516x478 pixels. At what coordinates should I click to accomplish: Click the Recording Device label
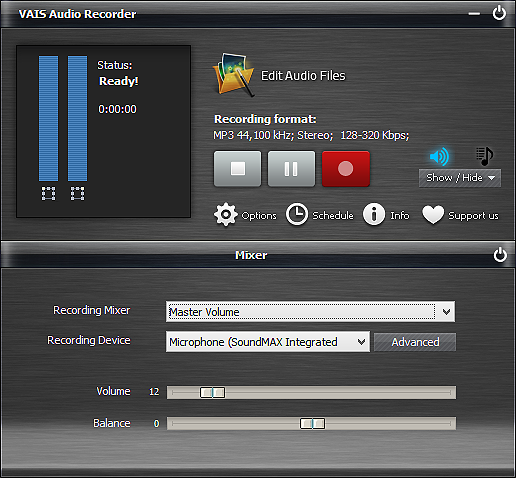pyautogui.click(x=89, y=340)
